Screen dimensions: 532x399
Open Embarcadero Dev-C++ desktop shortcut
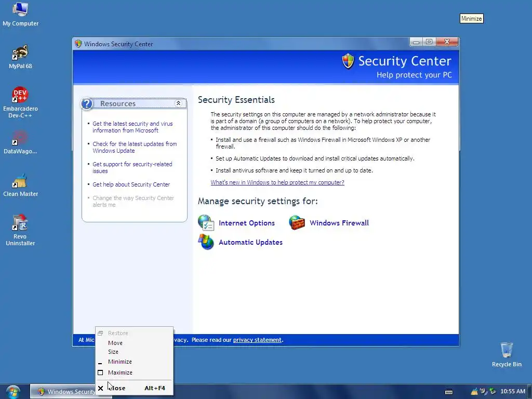(20, 102)
